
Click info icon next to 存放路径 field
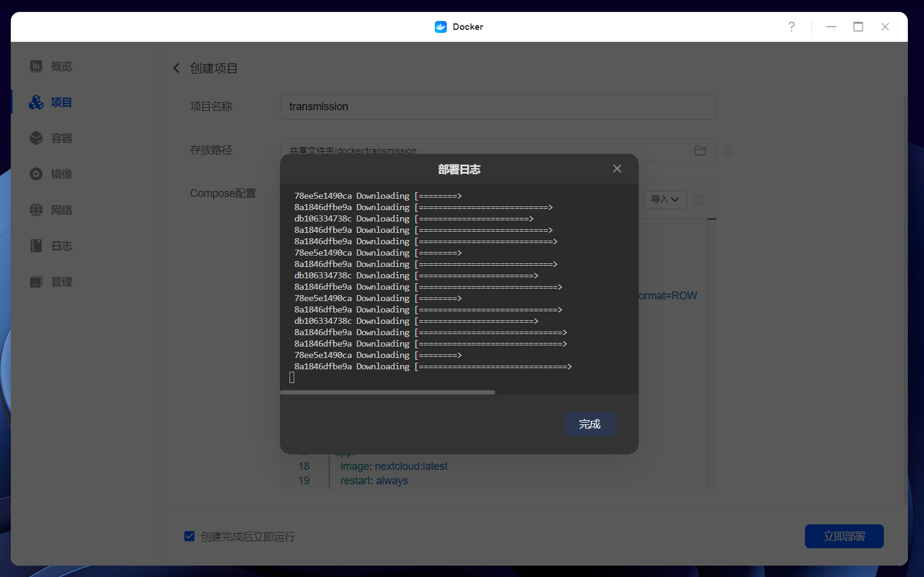[728, 151]
